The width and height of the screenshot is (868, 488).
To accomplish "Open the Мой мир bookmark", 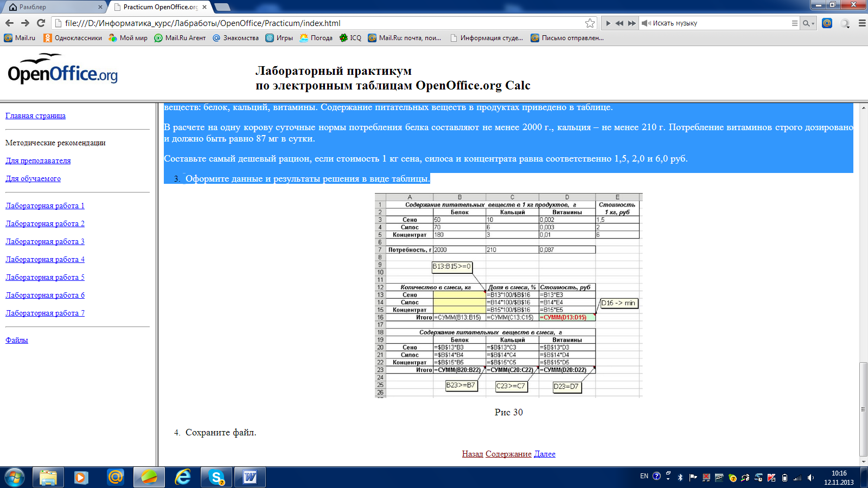I will pyautogui.click(x=128, y=38).
